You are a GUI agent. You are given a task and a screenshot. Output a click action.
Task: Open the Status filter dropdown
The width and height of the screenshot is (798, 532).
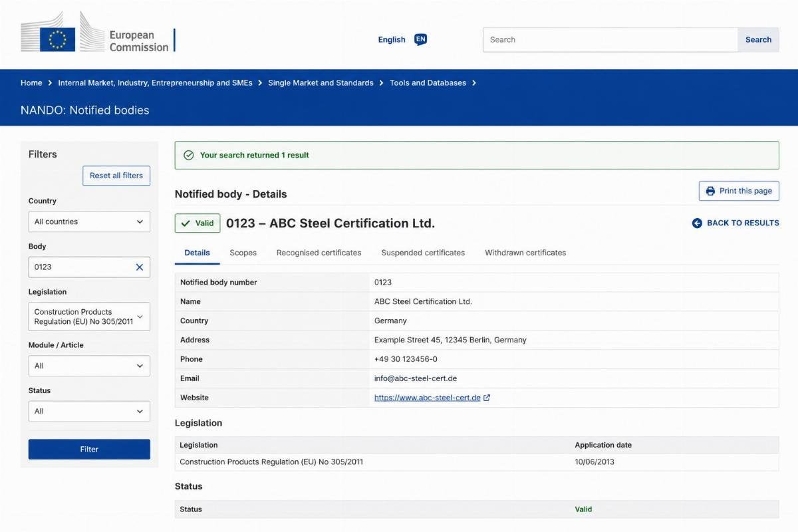click(x=89, y=411)
